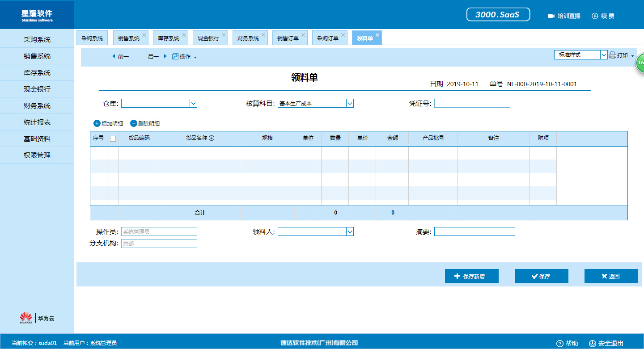
Task: Click the date value 2019-10-11
Action: [x=463, y=84]
